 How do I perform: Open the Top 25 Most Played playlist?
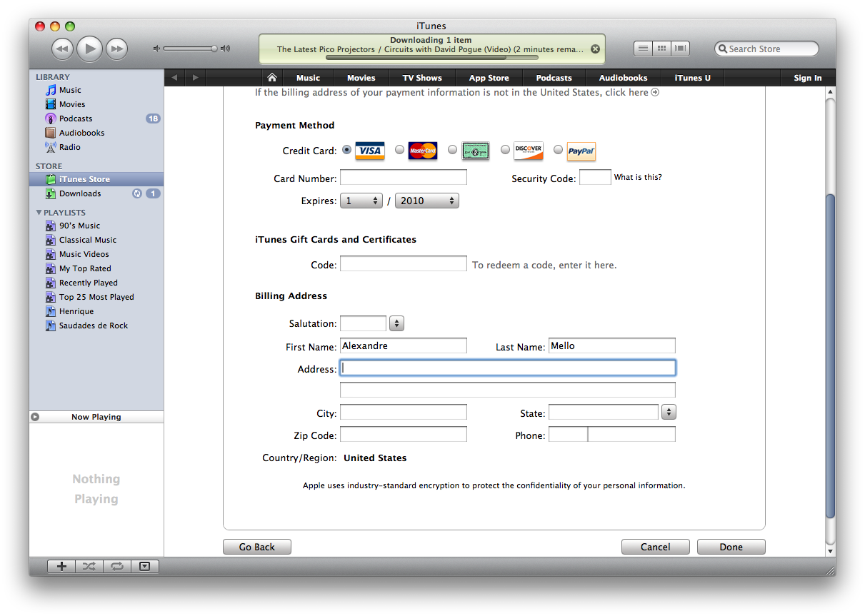click(x=96, y=297)
